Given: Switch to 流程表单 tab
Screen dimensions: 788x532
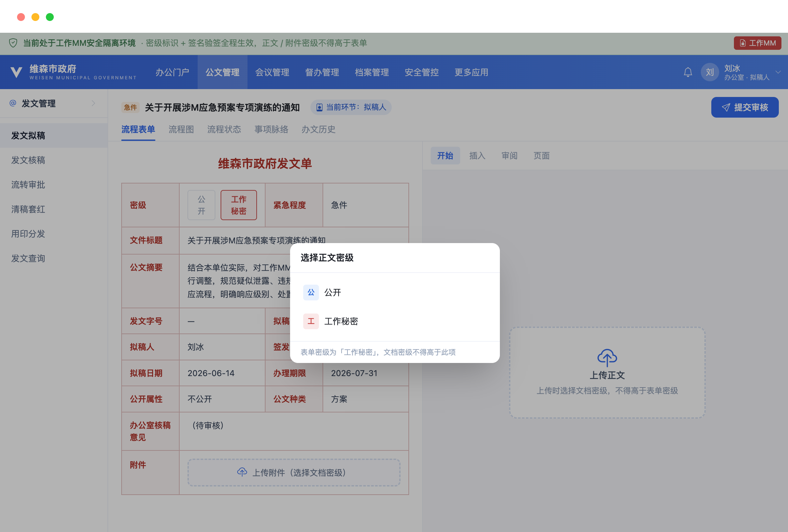Looking at the screenshot, I should [x=138, y=129].
